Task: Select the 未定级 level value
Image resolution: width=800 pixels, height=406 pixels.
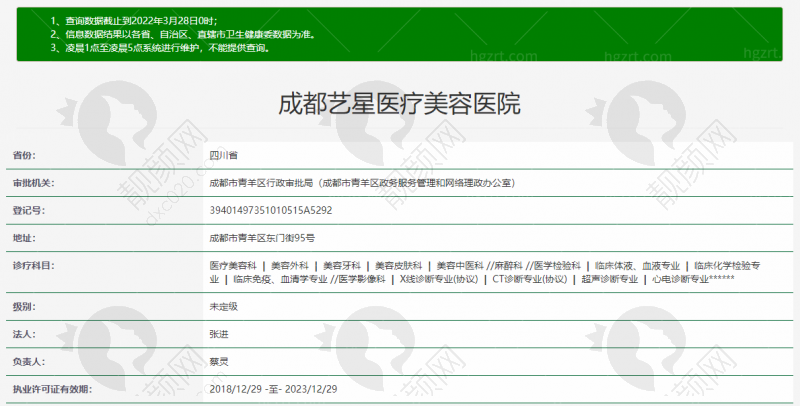Action: 223,306
